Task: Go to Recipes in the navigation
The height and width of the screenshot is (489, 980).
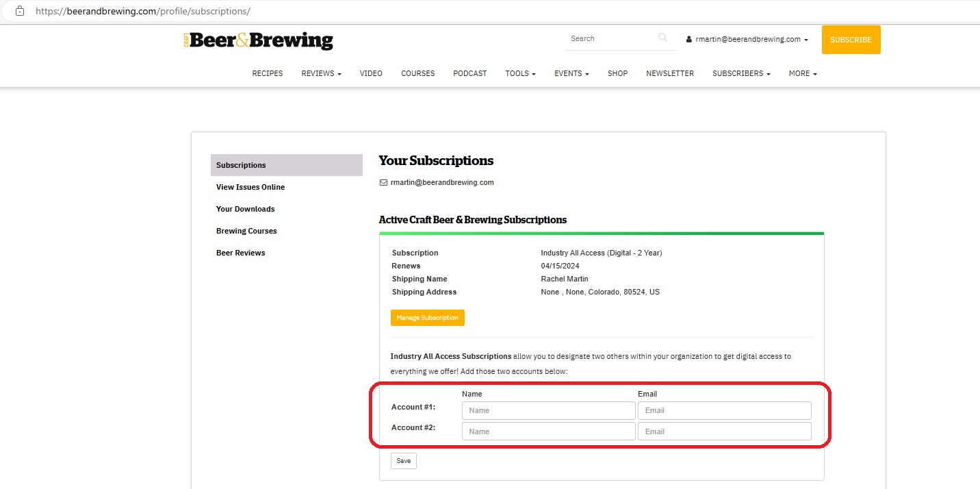Action: [268, 73]
